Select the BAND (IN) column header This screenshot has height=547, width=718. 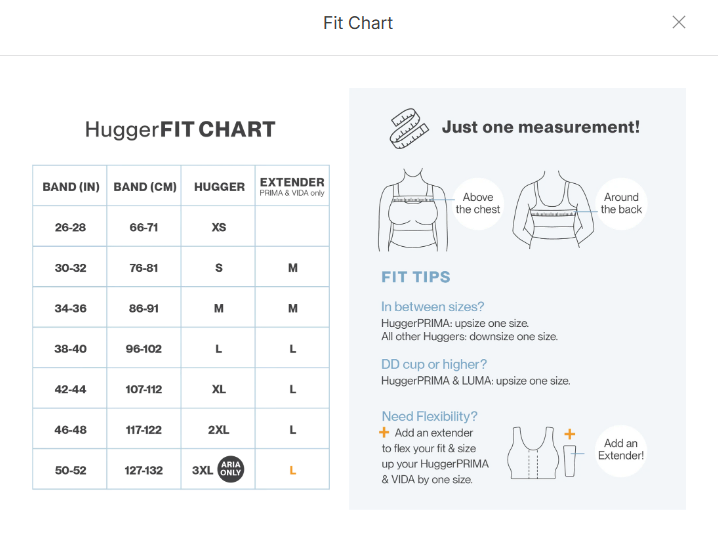(71, 187)
